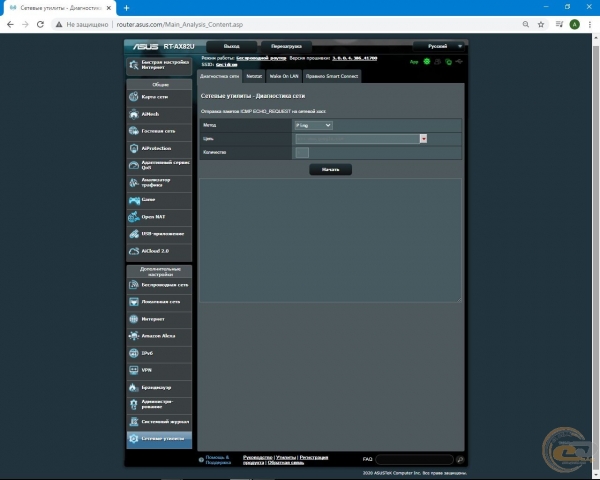This screenshot has height=480, width=600.
Task: Open the Обратная связь link in footer
Action: coord(285,463)
